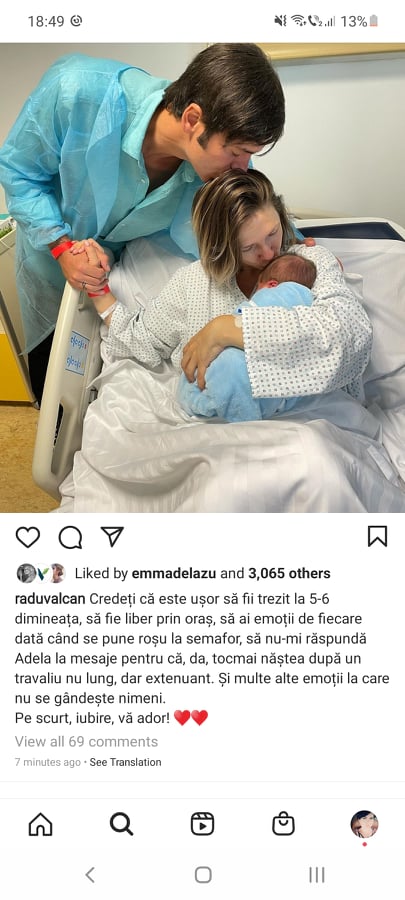Go to Instagram Home tab
405x900 pixels.
(40, 824)
